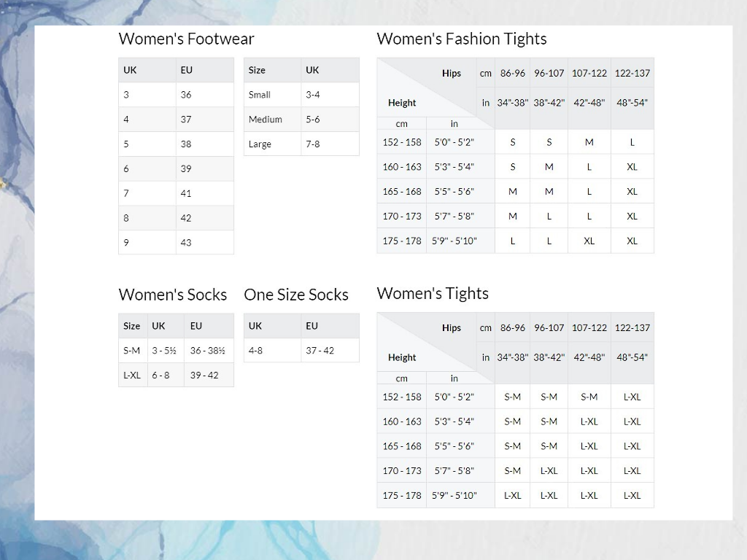Select EU size 41 in Women's Footwear table
Viewport: 747px width, 560px height.
[x=186, y=193]
